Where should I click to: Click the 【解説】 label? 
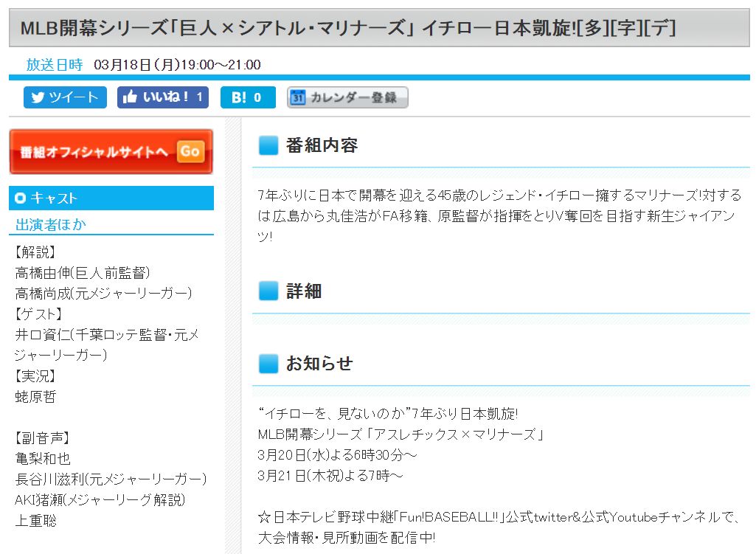pyautogui.click(x=35, y=252)
